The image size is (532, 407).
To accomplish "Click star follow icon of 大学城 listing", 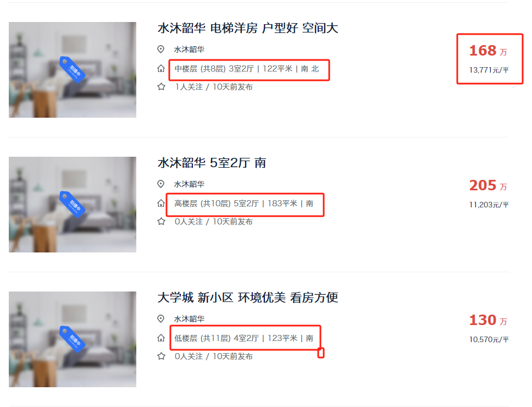I will pos(161,356).
